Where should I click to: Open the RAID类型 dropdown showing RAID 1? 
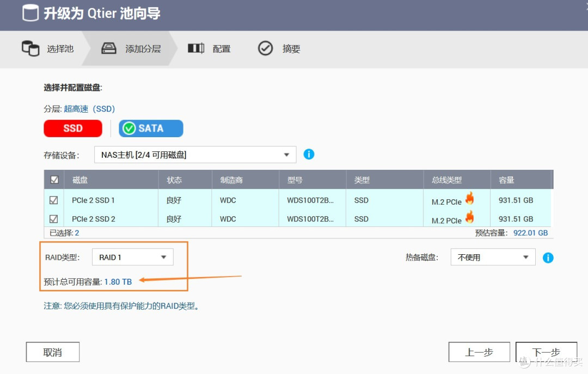[x=133, y=257]
